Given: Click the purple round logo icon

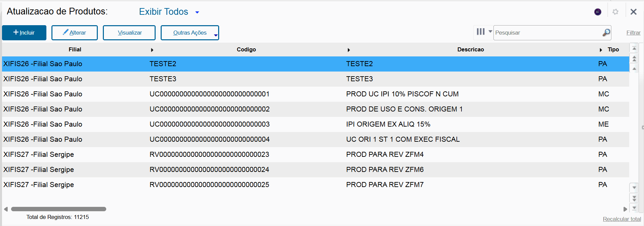Looking at the screenshot, I should pos(598,12).
